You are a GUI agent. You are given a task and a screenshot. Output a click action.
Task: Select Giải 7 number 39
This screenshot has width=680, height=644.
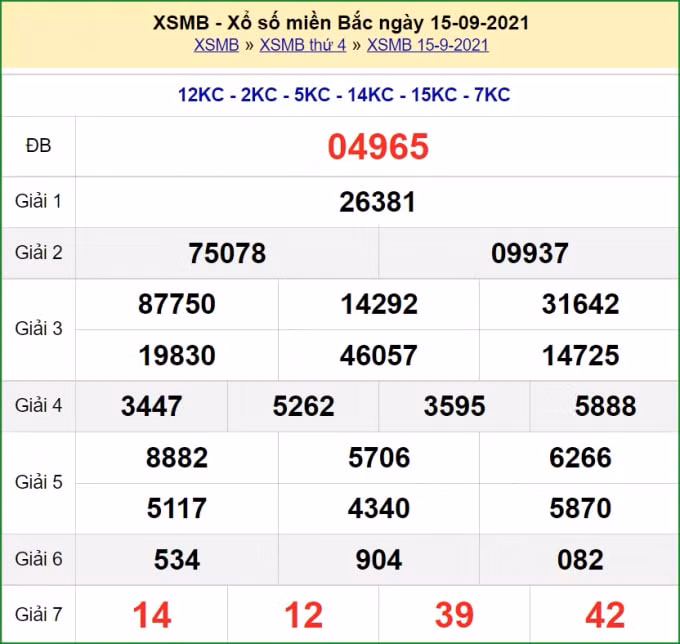point(454,615)
